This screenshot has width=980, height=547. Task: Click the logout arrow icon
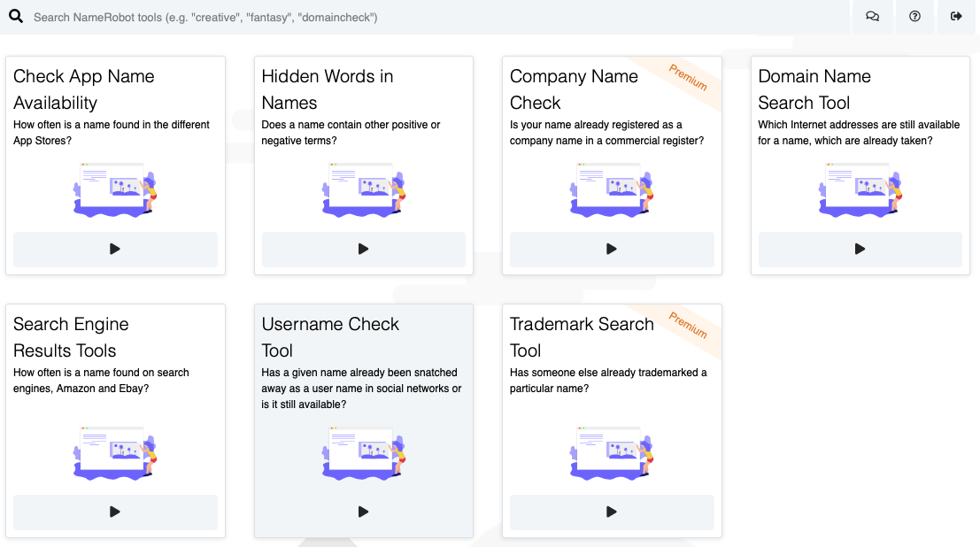tap(956, 17)
